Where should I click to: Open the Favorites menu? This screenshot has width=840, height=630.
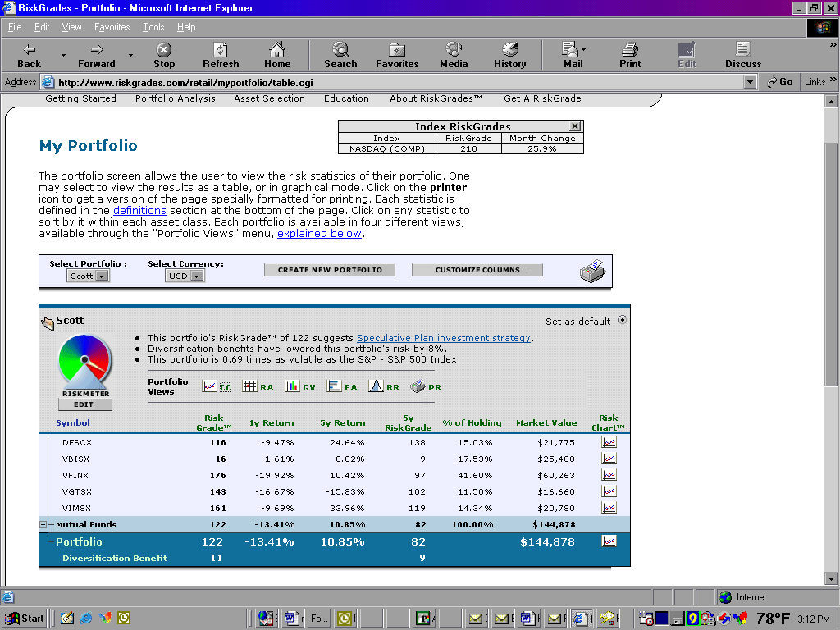pos(112,27)
